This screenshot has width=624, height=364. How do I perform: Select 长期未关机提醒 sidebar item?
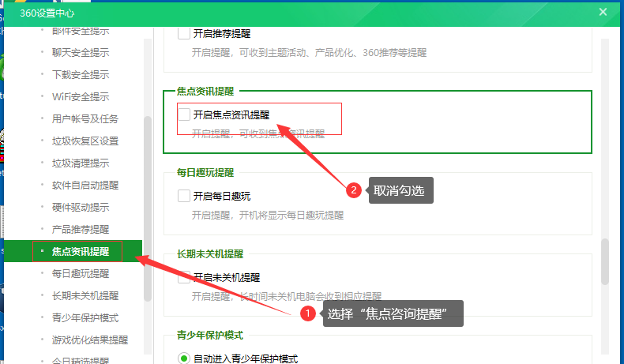point(85,295)
